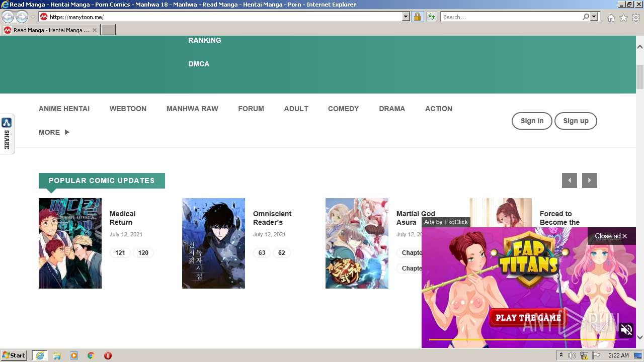Go back with the browser Back arrow
Image resolution: width=644 pixels, height=362 pixels.
(x=8, y=17)
